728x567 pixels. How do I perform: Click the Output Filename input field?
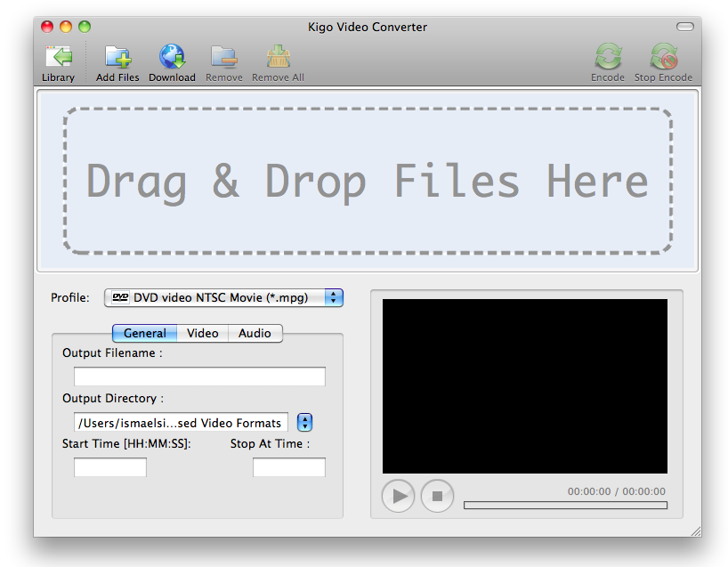[199, 377]
